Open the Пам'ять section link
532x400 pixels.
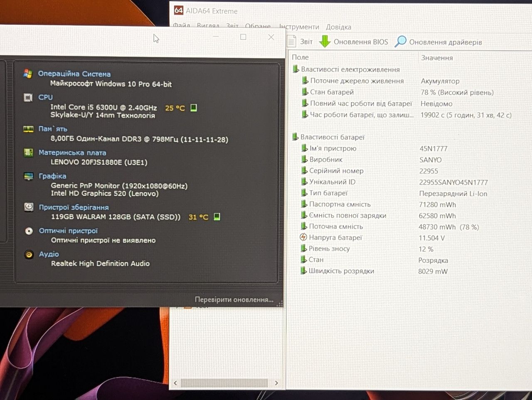[x=53, y=129]
